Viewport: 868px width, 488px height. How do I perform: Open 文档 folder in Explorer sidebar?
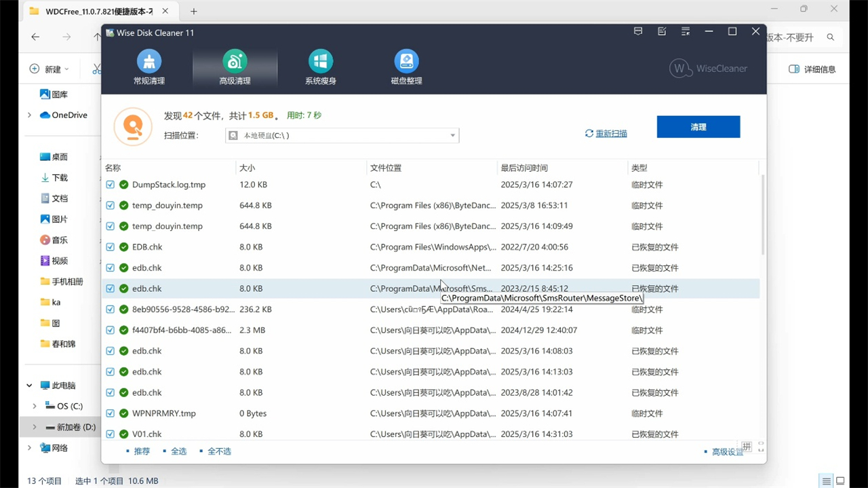click(54, 198)
